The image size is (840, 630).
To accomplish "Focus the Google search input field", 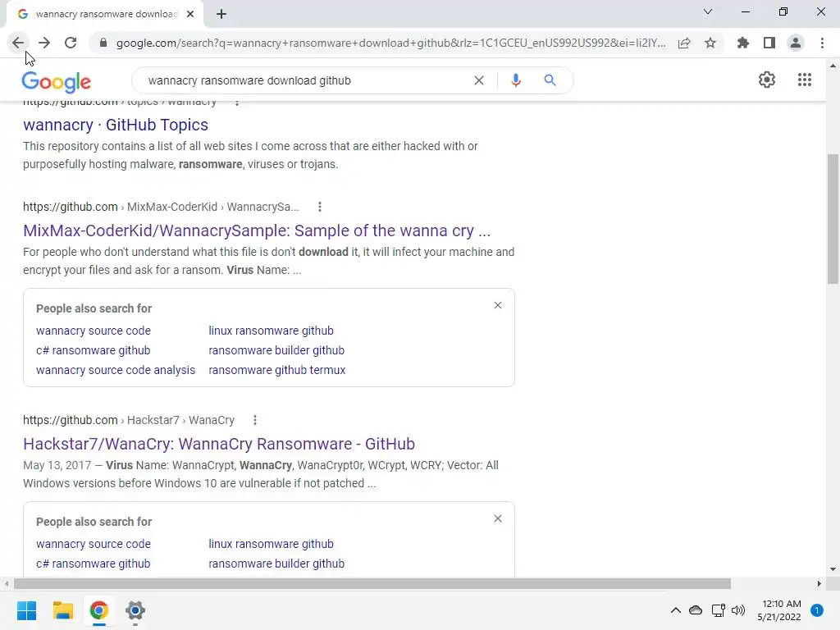I will (305, 80).
